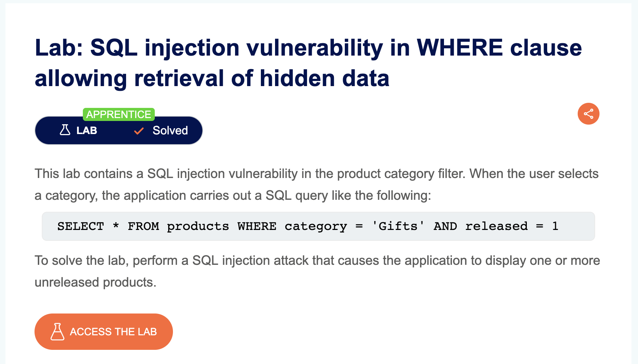Screen dimensions: 638x364
Task: Click the flask icon in Access button
Action: click(x=57, y=332)
